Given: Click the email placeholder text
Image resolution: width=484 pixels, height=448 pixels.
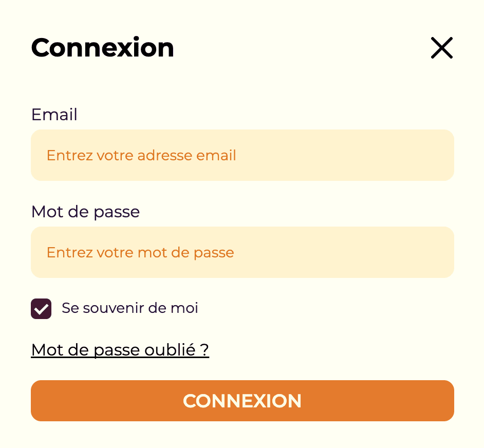Looking at the screenshot, I should [x=141, y=155].
